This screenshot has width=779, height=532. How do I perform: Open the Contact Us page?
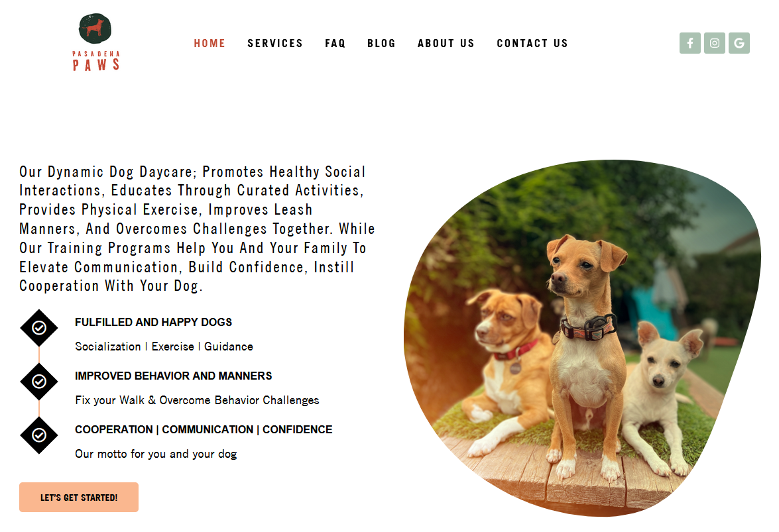coord(532,43)
